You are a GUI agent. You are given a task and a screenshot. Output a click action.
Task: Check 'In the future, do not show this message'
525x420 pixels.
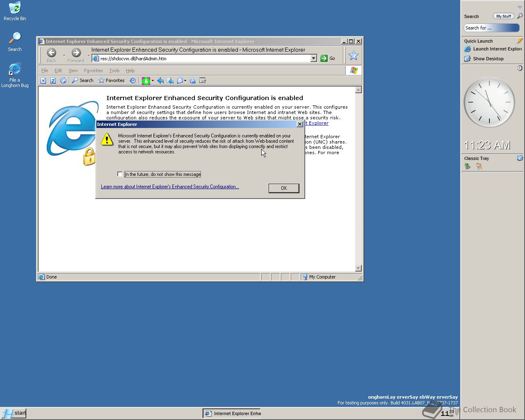coord(120,174)
